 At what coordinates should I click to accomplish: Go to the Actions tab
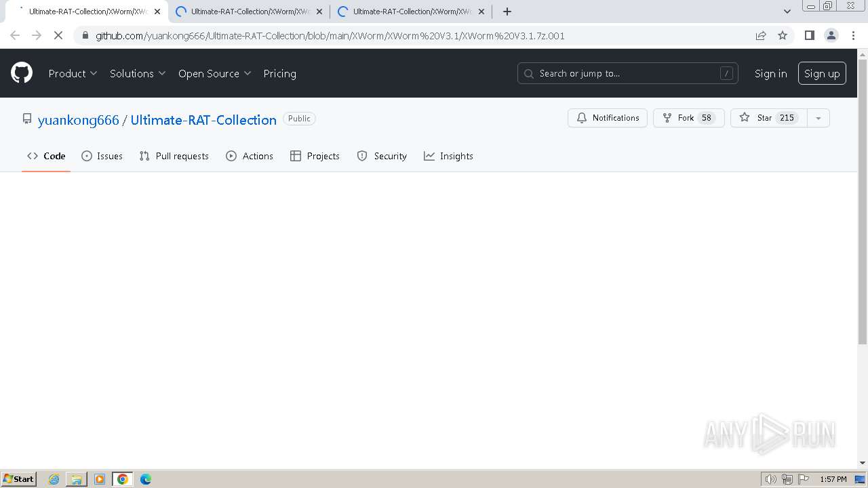tap(249, 156)
